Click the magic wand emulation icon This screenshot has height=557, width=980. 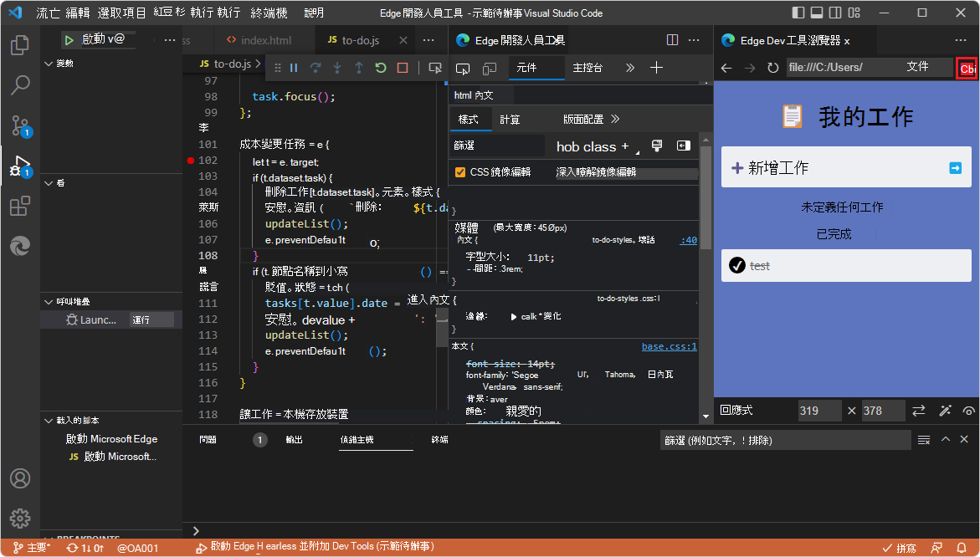(945, 411)
